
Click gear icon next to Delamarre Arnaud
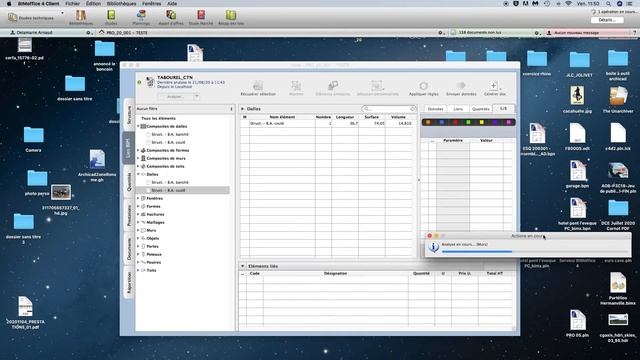click(x=88, y=33)
